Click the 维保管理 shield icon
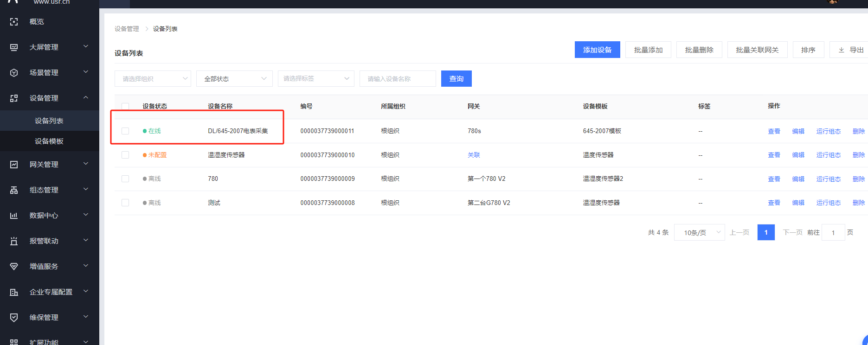The width and height of the screenshot is (868, 345). coord(14,318)
